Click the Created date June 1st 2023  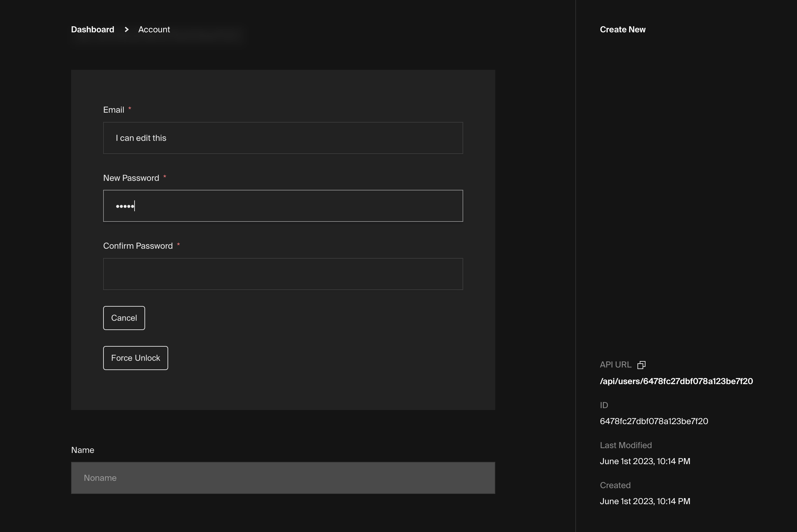645,501
